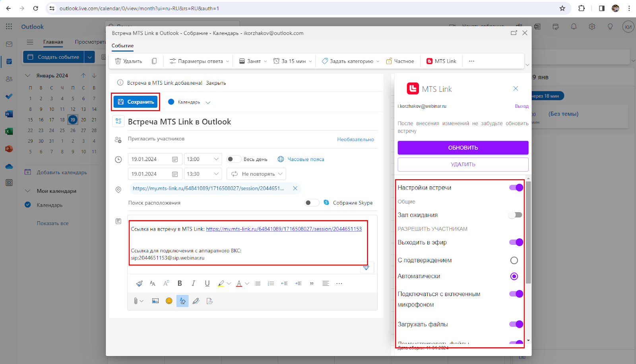Image resolution: width=636 pixels, height=364 pixels.
Task: Toggle italic formatting in event description
Action: (x=193, y=283)
